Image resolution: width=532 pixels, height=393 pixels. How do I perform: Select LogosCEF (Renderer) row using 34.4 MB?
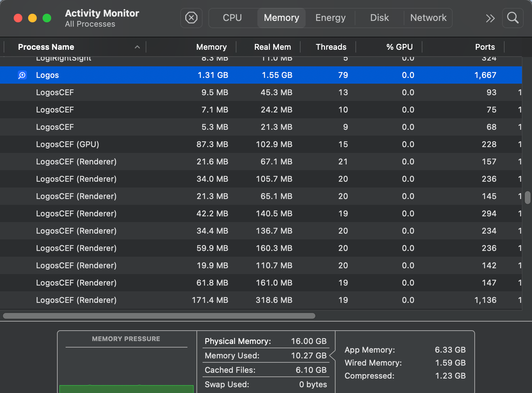(261, 231)
